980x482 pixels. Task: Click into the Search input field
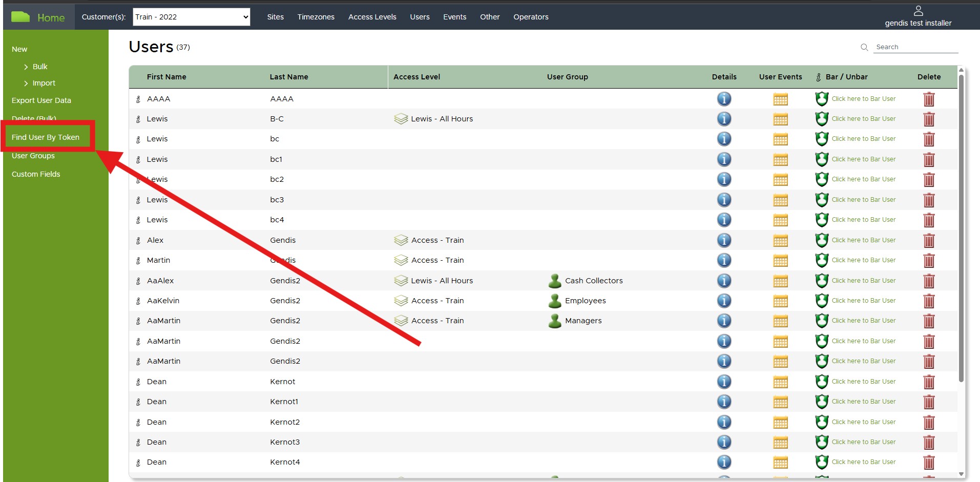(915, 47)
